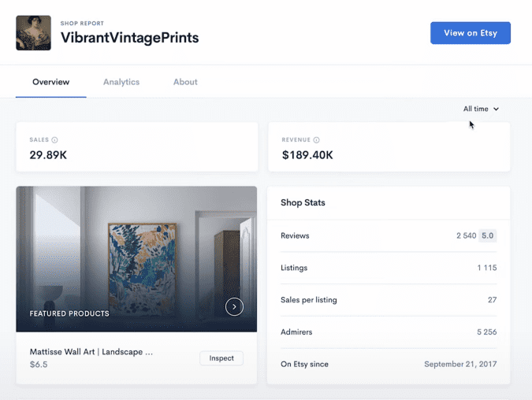Switch to the Analytics tab

[x=121, y=82]
